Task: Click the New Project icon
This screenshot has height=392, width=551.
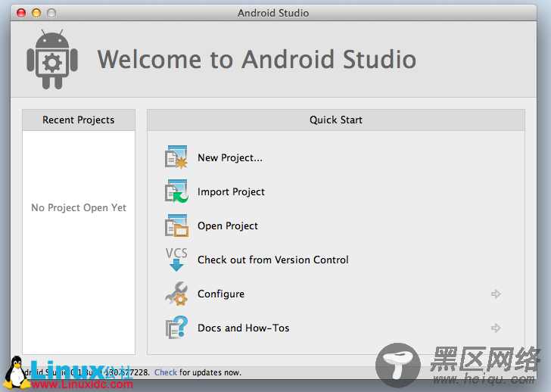Action: (x=176, y=157)
